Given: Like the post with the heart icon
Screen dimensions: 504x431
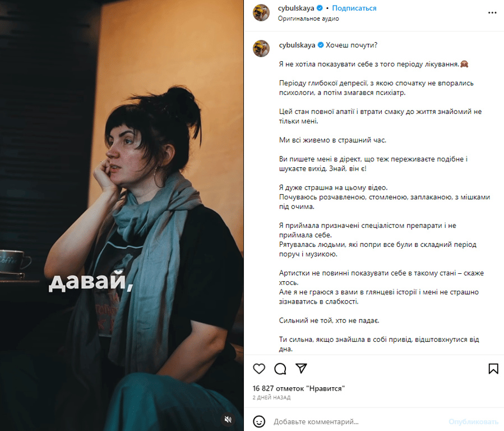Looking at the screenshot, I should pos(259,369).
